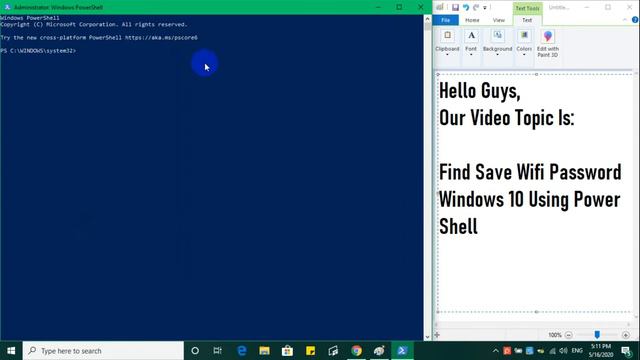The image size is (640, 360).
Task: Open the Paint icon on the taskbar
Action: tap(379, 351)
